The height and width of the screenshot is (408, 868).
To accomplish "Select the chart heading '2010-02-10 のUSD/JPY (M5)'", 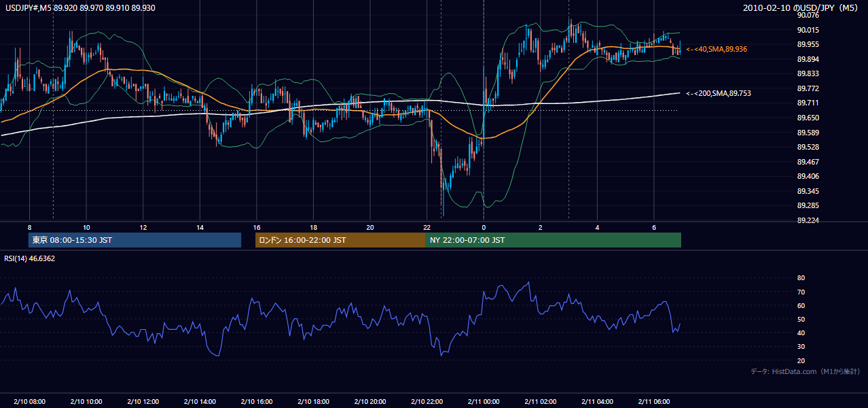I will (x=801, y=8).
